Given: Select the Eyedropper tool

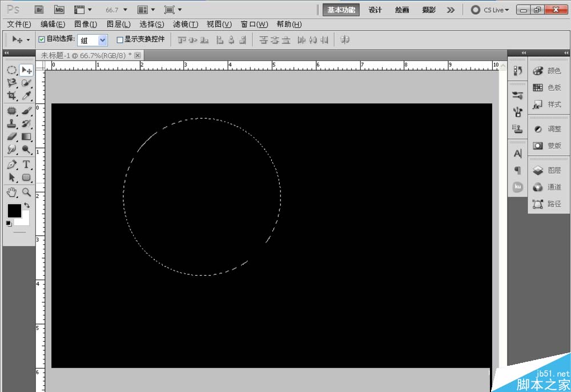Looking at the screenshot, I should pyautogui.click(x=26, y=95).
